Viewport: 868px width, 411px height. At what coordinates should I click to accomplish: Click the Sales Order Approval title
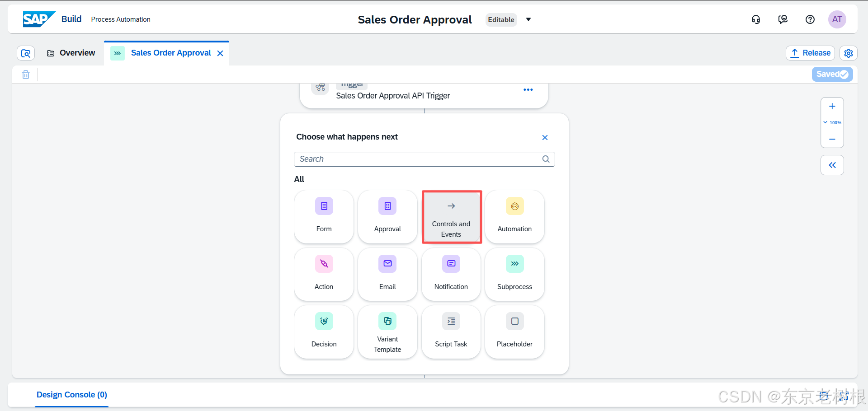click(415, 19)
